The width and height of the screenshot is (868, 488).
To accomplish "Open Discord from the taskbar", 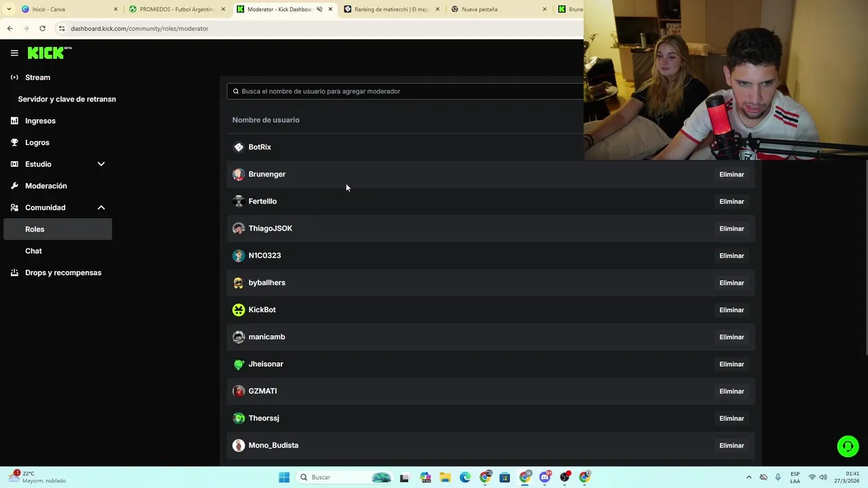I will [545, 477].
